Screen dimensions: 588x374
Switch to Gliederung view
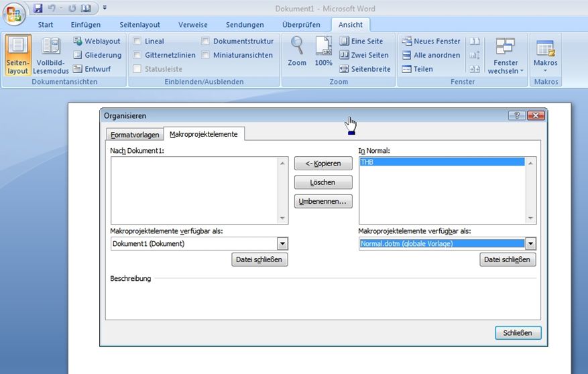coord(97,55)
